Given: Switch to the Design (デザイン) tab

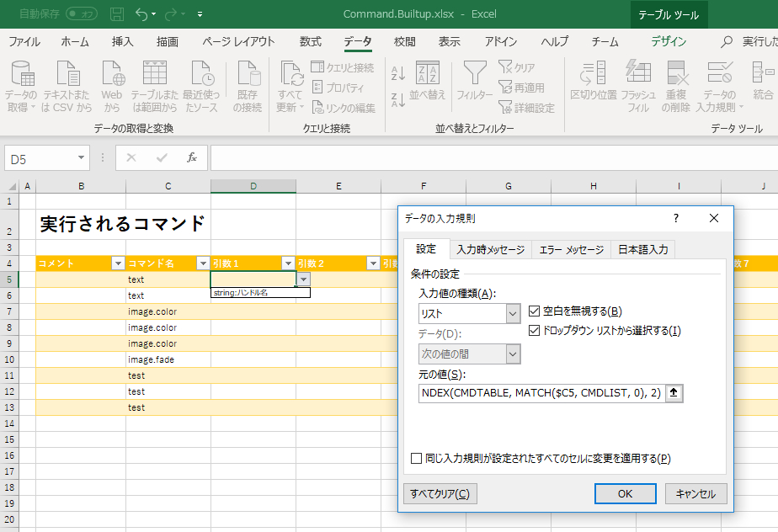Looking at the screenshot, I should coord(669,42).
